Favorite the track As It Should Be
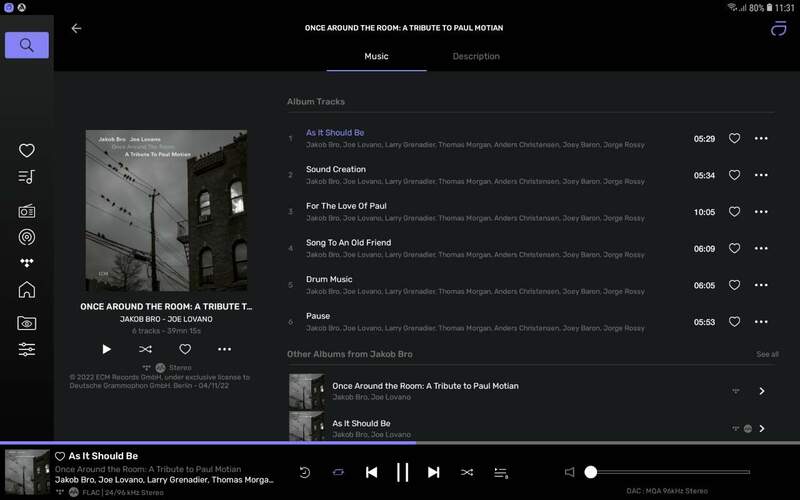Image resolution: width=800 pixels, height=500 pixels. [x=734, y=138]
